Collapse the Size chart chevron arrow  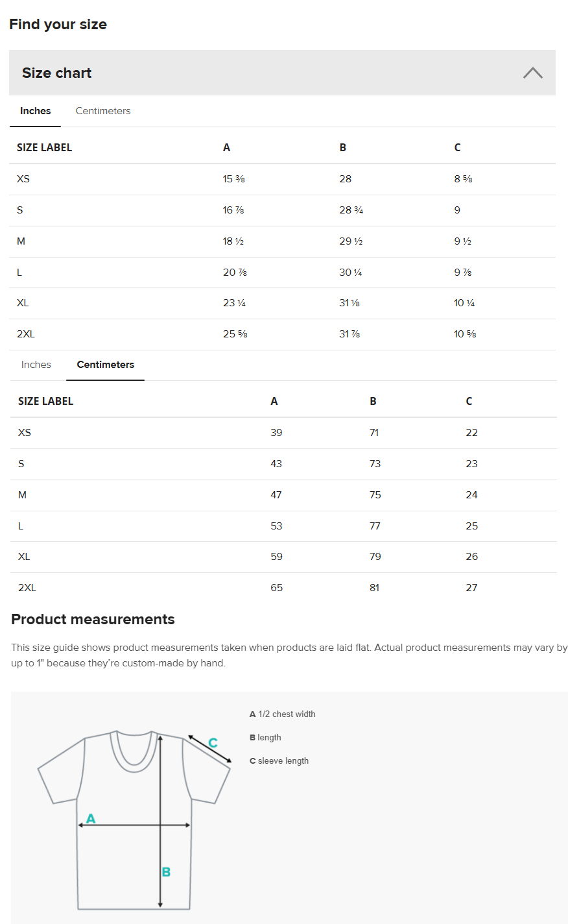tap(532, 73)
